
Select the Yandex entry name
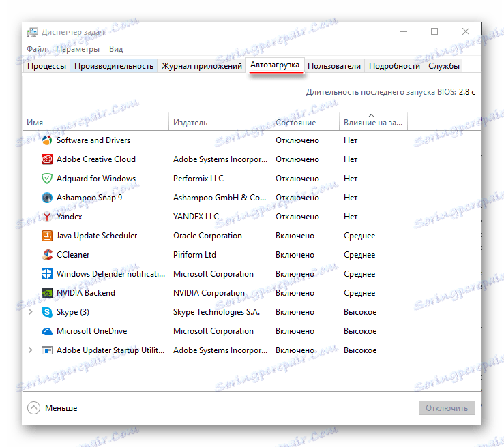click(x=70, y=217)
